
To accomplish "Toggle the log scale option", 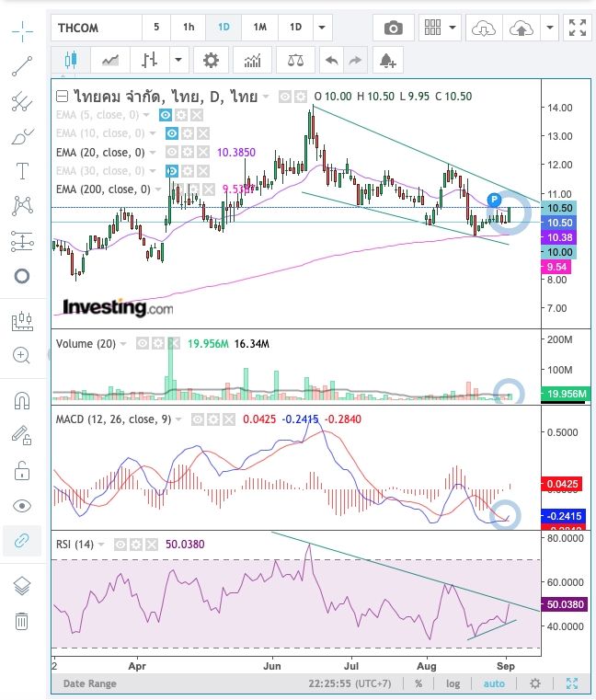I will [453, 684].
